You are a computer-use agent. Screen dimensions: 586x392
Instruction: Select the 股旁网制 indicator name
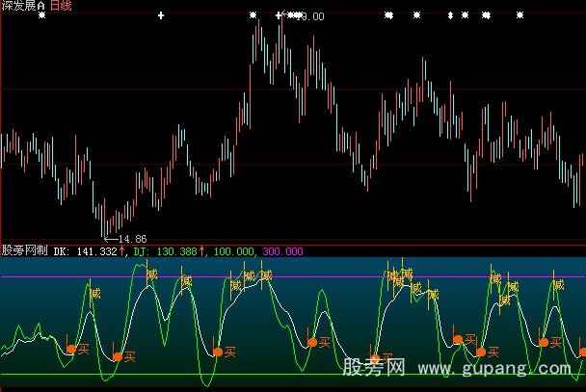[24, 251]
